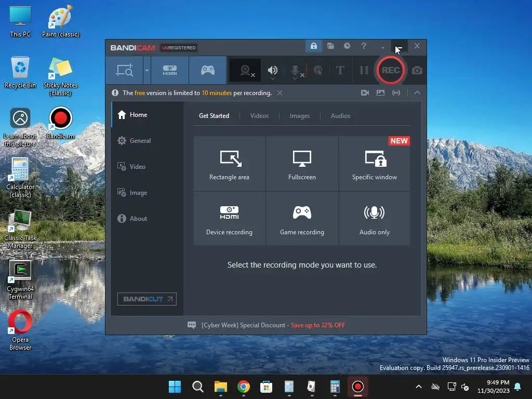
Task: Toggle the mouse click effect icon
Action: tap(318, 70)
